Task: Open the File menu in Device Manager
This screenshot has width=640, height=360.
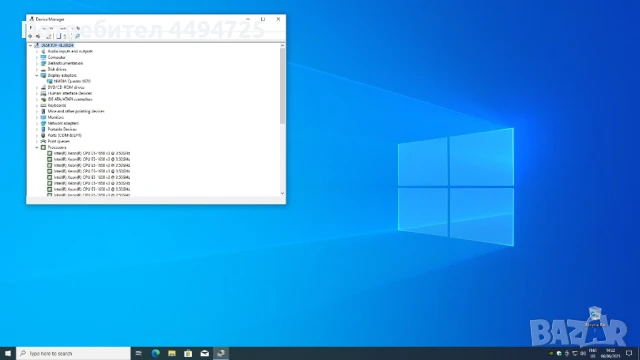Action: (31, 28)
